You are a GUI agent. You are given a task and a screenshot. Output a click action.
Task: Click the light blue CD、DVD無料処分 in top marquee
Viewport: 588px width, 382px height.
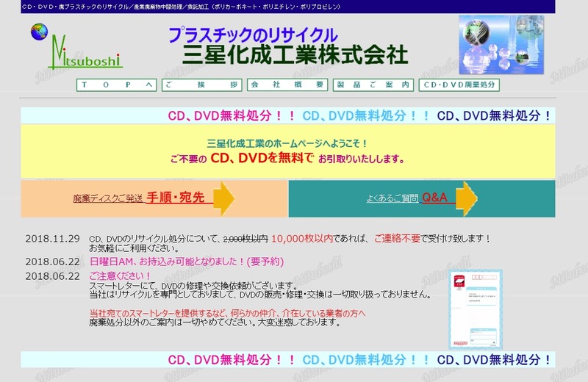[366, 115]
